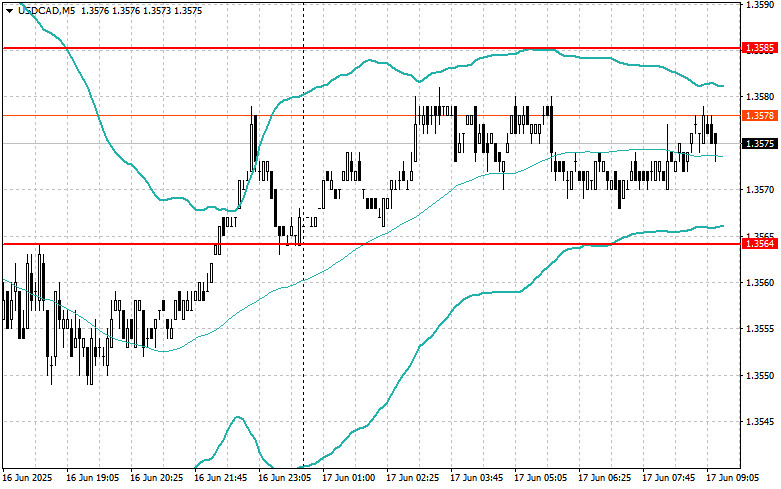
Task: Select the OHLC values 1.3576 1.3576 1.3573 1.3575
Action: [141, 10]
